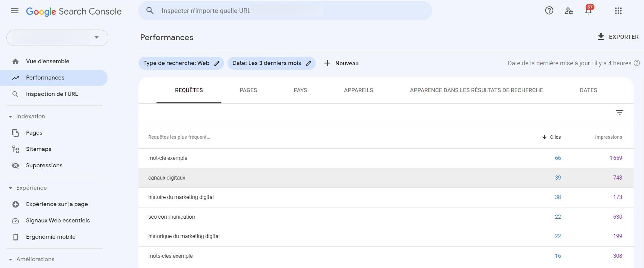
Task: Click the Signaux Web essentiels gauge icon
Action: 15,221
